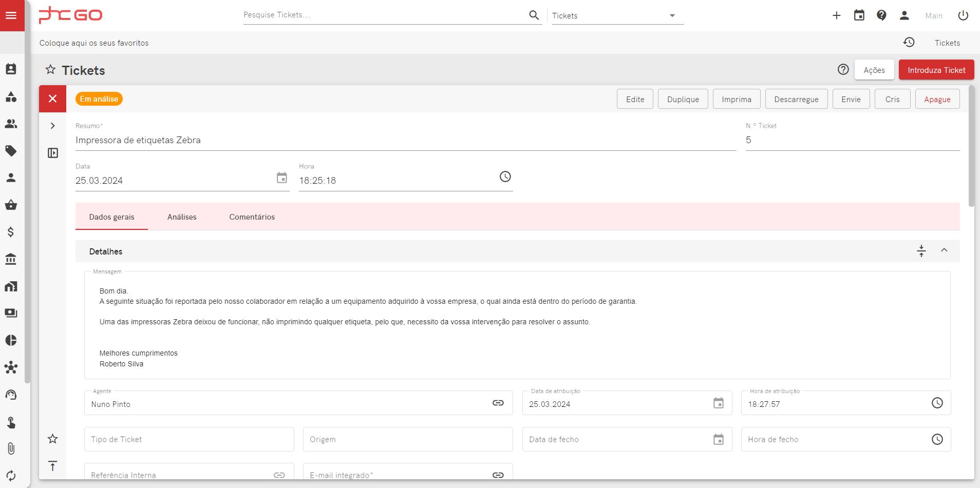Open the recent history icon
The width and height of the screenshot is (980, 488).
909,43
